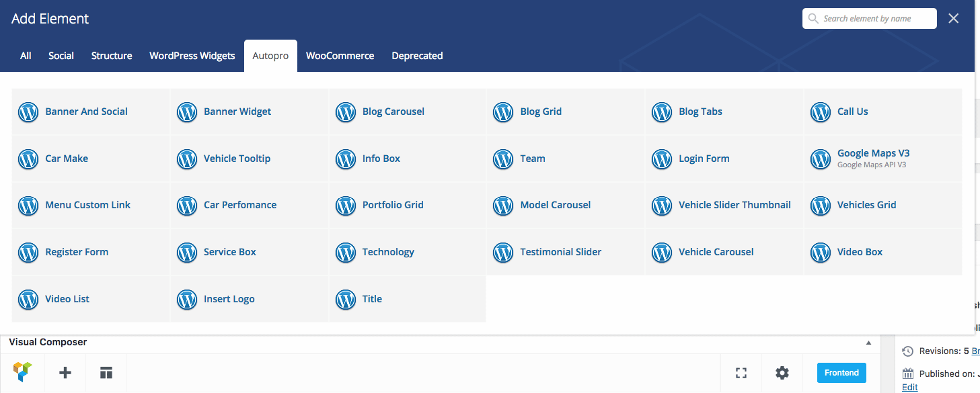Pick the Video Box element

883,252
